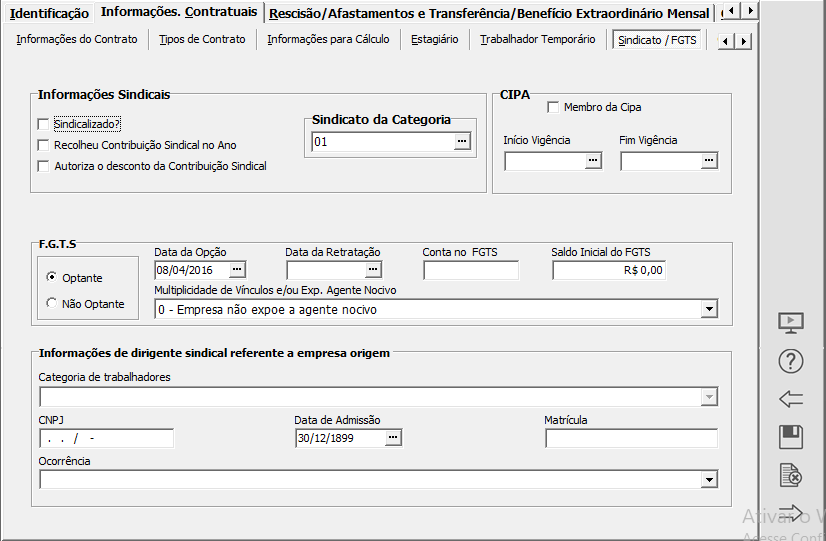
Task: Click the delete document icon
Action: 791,475
